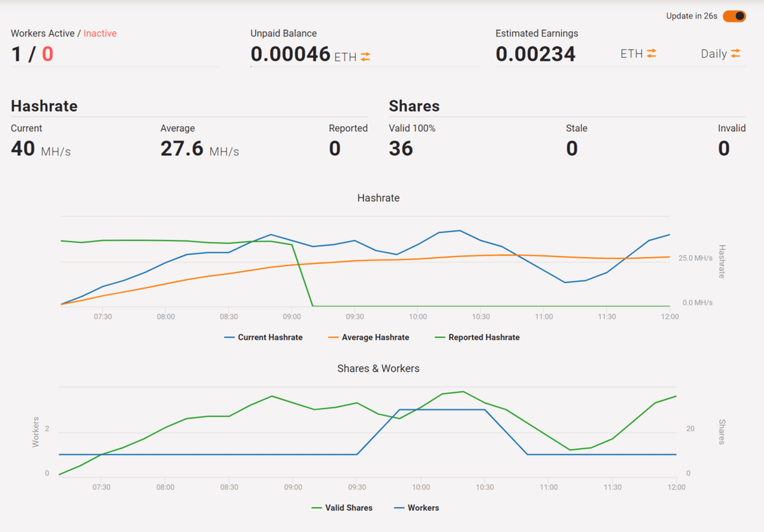
Task: Click the Current Hashrate legend line marker
Action: 230,337
